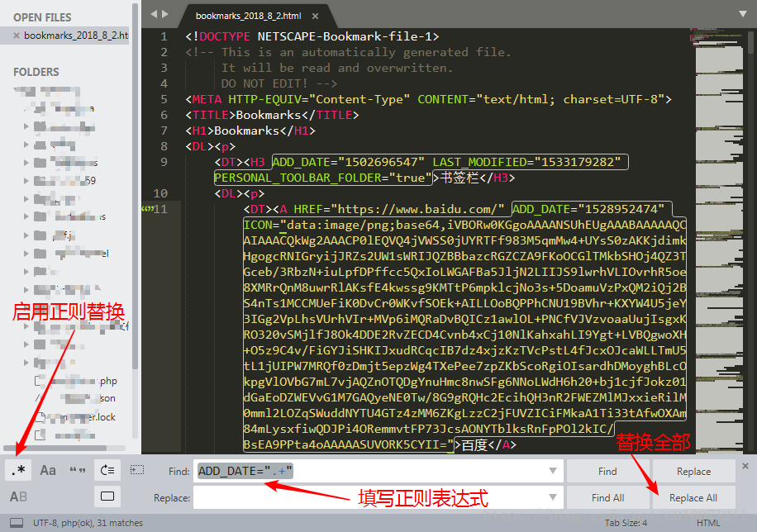Open the file ending in son in sidebar
Image resolution: width=757 pixels, height=532 pixels.
[x=77, y=398]
